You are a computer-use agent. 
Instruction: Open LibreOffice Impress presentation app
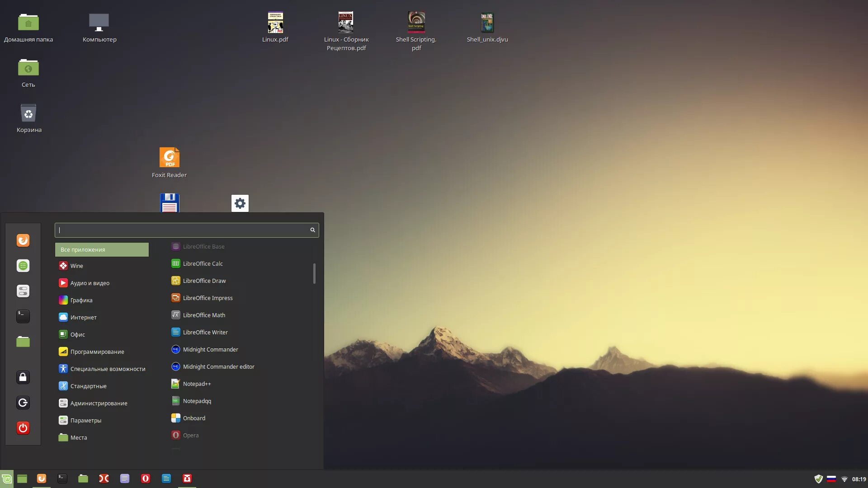(208, 297)
